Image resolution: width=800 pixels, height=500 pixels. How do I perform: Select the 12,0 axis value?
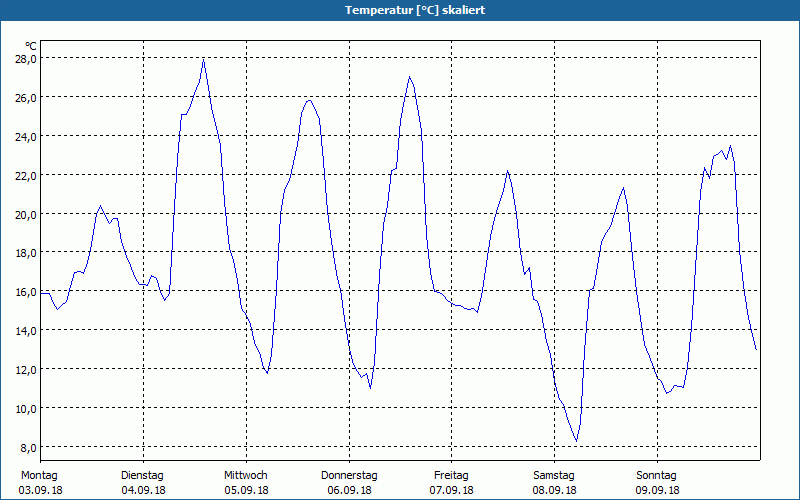click(x=26, y=369)
